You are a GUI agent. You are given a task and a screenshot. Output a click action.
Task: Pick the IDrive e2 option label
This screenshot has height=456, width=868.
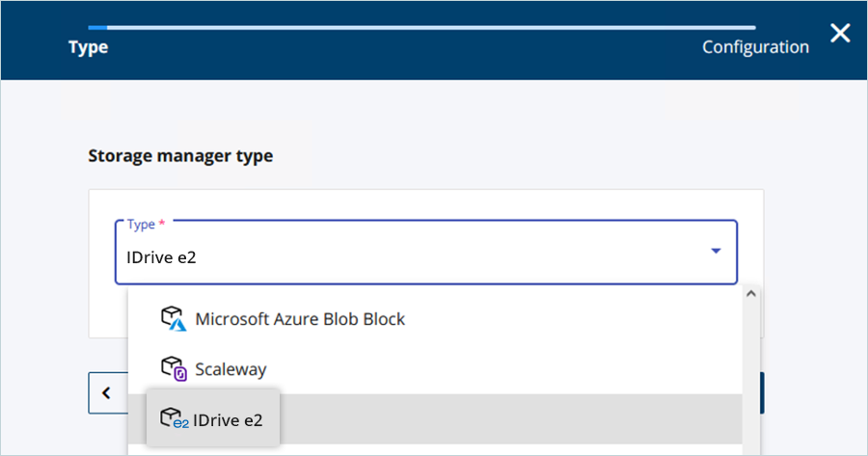228,419
